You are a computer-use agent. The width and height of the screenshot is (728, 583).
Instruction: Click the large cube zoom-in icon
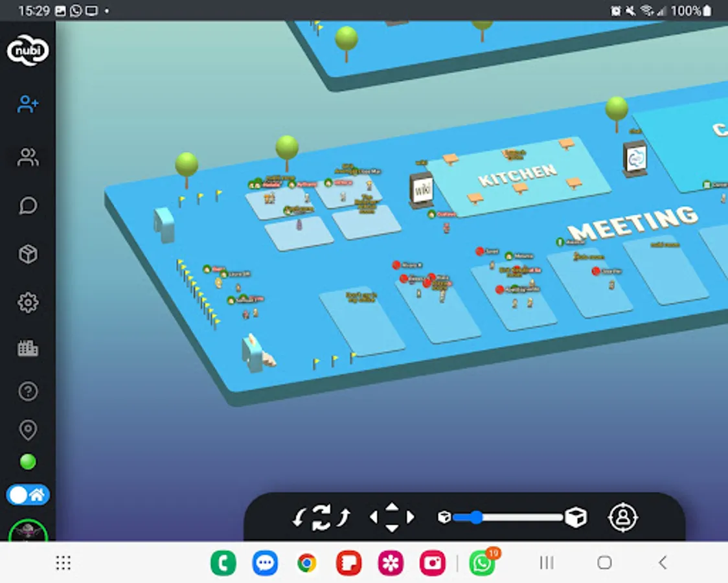tap(576, 517)
